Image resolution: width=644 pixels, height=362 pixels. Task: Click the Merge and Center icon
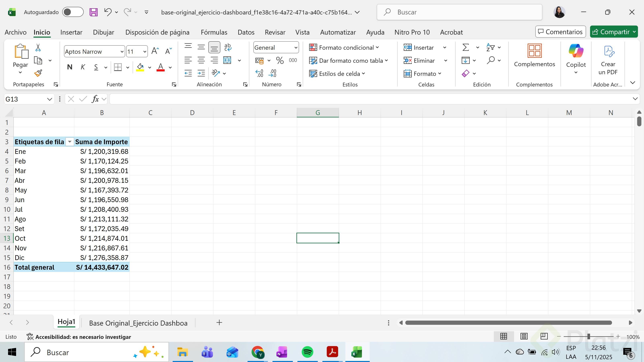227,60
